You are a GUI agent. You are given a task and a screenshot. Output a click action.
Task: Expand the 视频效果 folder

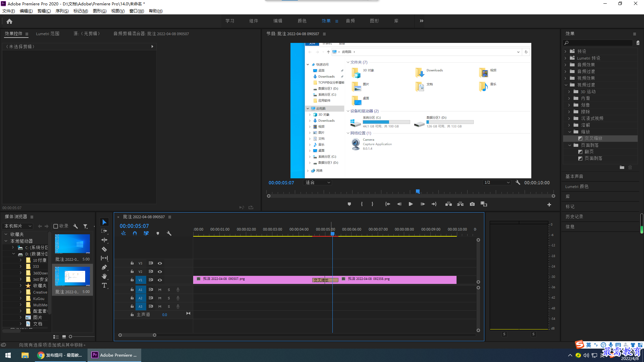(x=566, y=78)
